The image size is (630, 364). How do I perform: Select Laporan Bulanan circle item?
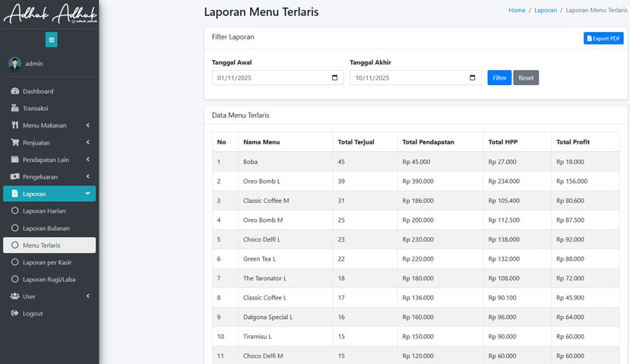[x=14, y=228]
